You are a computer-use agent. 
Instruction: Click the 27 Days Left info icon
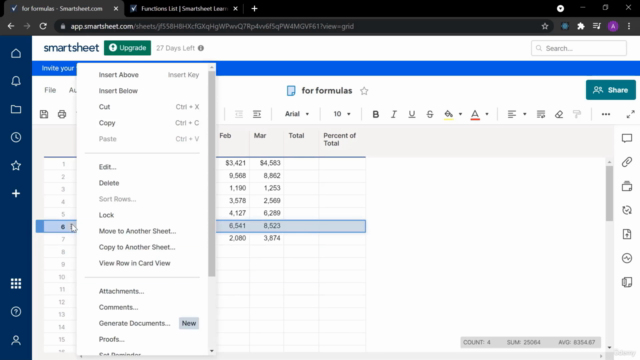[201, 48]
